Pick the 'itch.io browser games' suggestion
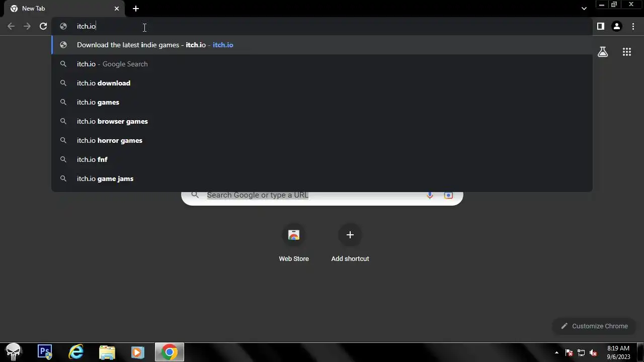This screenshot has width=644, height=362. 322,121
